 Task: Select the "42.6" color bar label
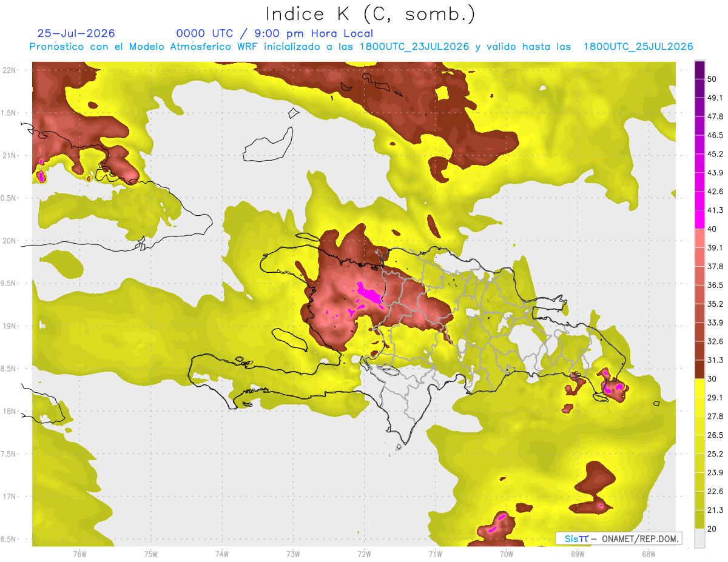coord(715,192)
